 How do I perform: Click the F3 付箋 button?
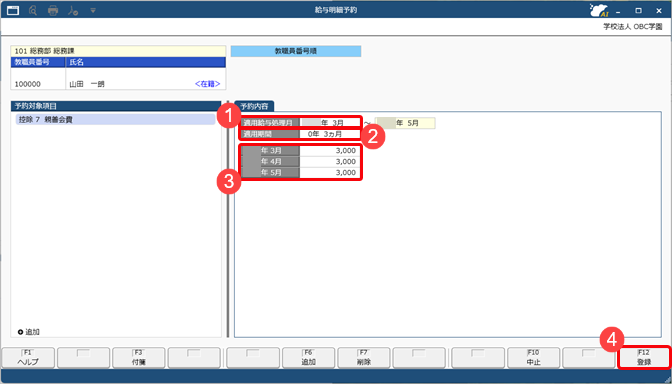pyautogui.click(x=138, y=357)
